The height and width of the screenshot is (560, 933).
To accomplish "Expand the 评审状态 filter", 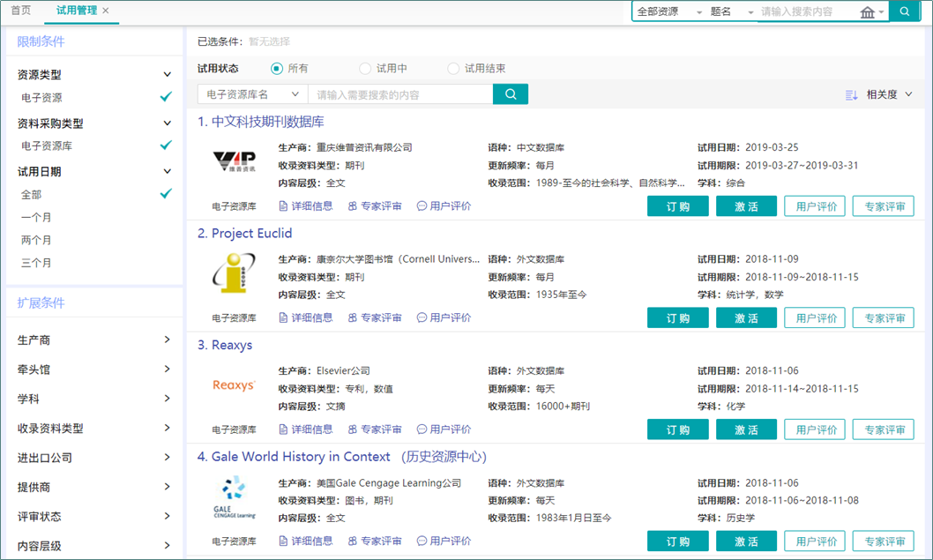I will click(x=168, y=516).
